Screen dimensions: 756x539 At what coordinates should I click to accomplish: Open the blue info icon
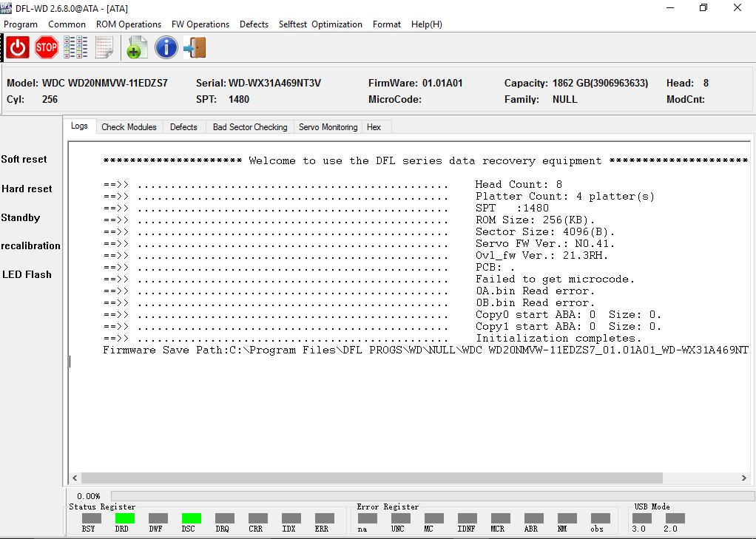[x=166, y=48]
